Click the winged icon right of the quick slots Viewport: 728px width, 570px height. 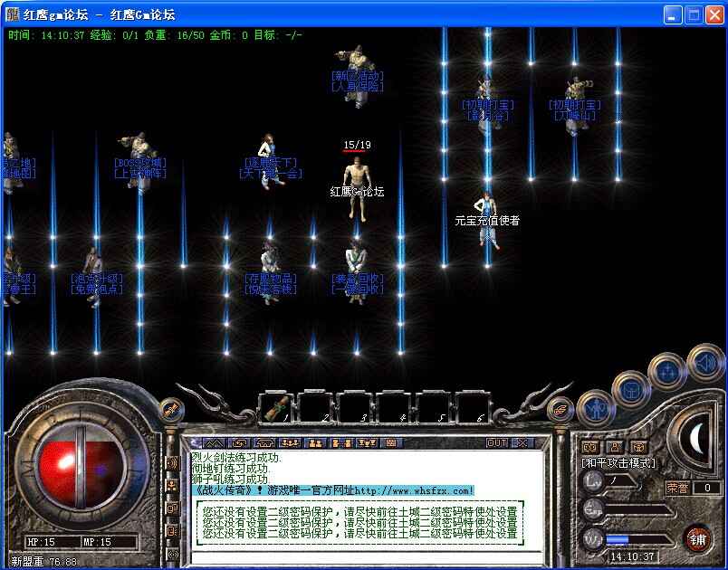560,409
